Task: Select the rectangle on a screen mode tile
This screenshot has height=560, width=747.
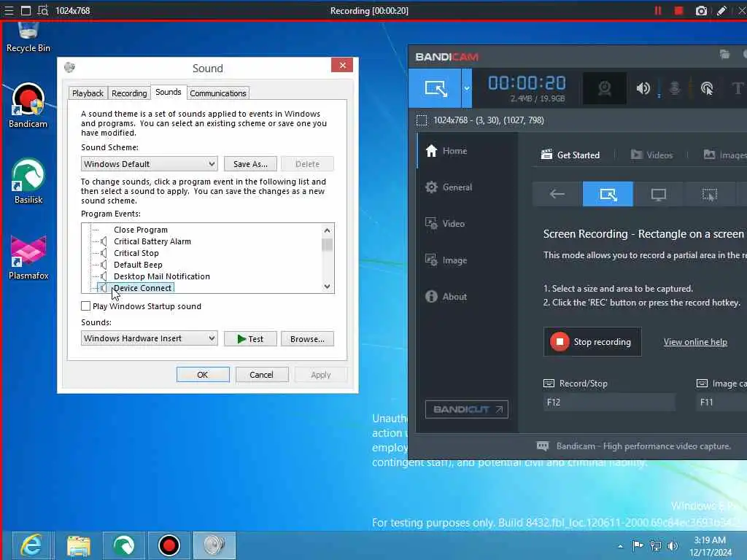Action: tap(608, 194)
